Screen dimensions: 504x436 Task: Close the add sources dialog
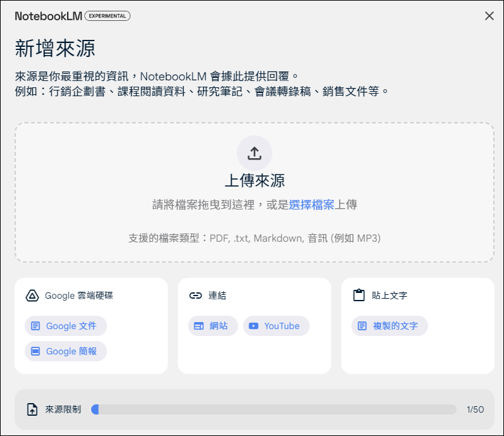click(x=489, y=16)
